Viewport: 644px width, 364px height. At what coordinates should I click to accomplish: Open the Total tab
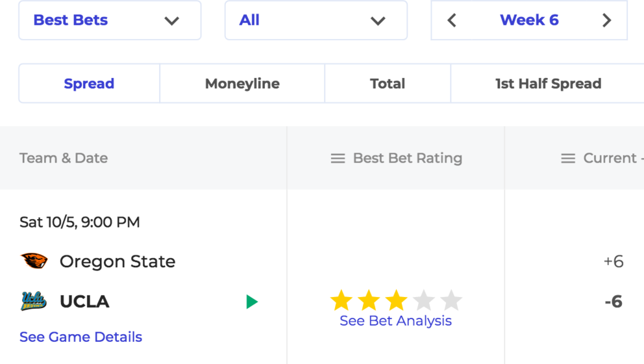[388, 83]
